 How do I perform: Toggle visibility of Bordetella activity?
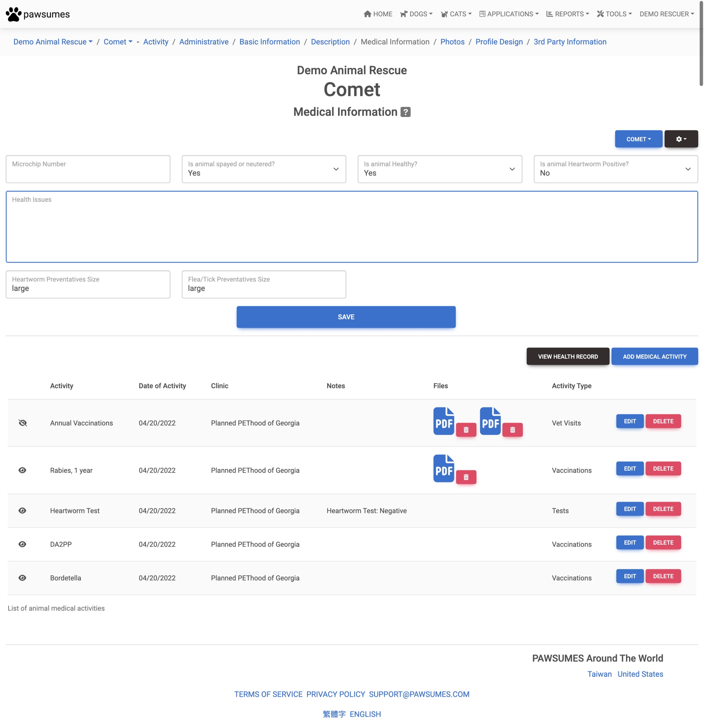click(x=22, y=578)
